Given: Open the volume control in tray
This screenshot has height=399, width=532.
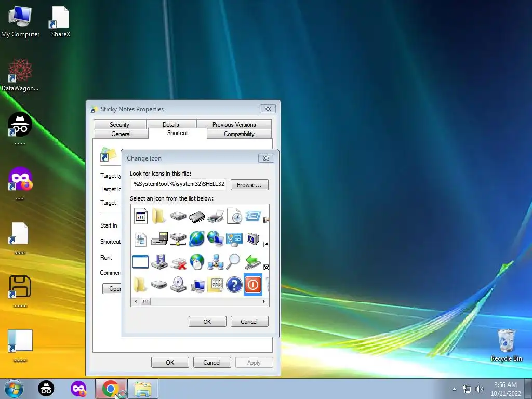Looking at the screenshot, I should [x=479, y=389].
